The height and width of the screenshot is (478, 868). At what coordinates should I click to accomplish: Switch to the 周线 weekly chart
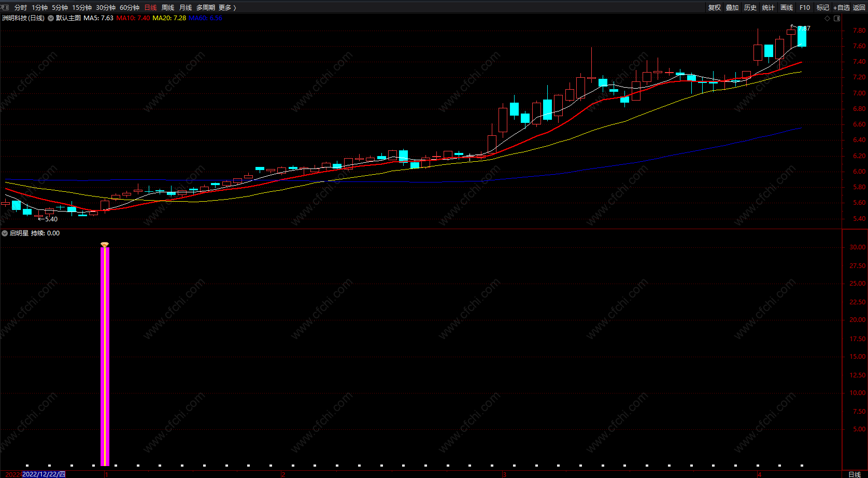coord(168,8)
